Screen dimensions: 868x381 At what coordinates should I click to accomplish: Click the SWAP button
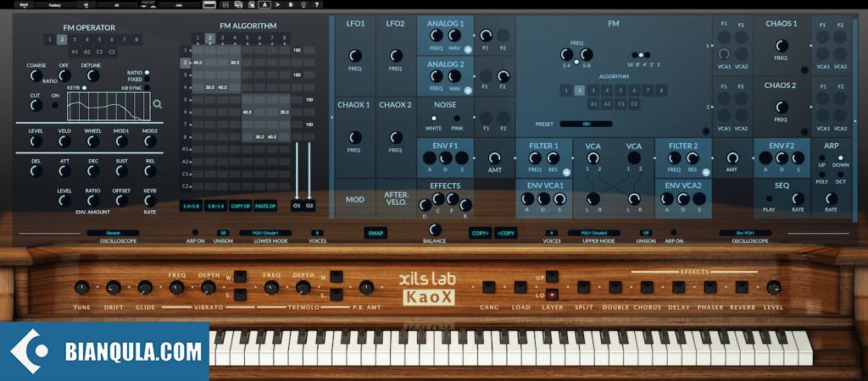pyautogui.click(x=376, y=233)
